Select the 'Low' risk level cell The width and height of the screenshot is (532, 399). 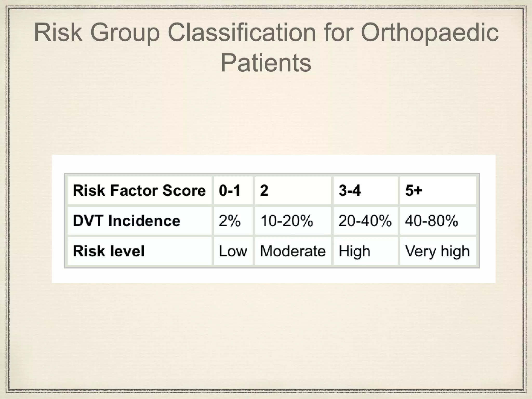point(233,251)
